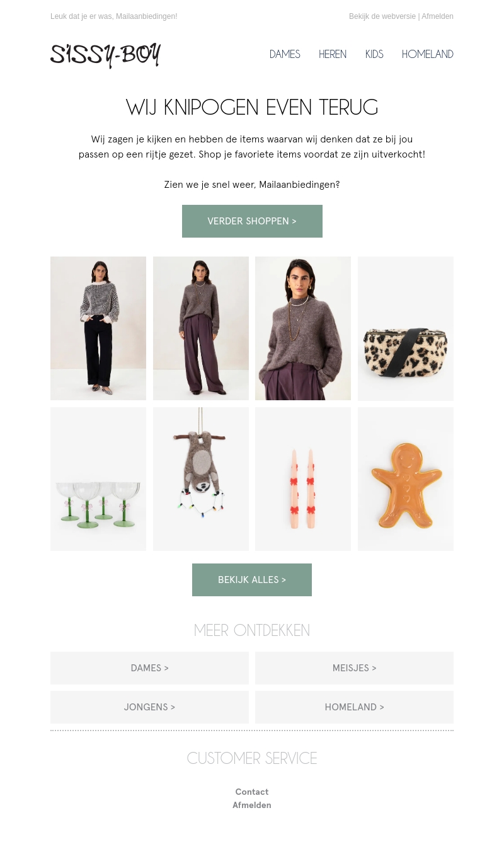Go to the KIDS section
The width and height of the screenshot is (504, 849).
374,54
